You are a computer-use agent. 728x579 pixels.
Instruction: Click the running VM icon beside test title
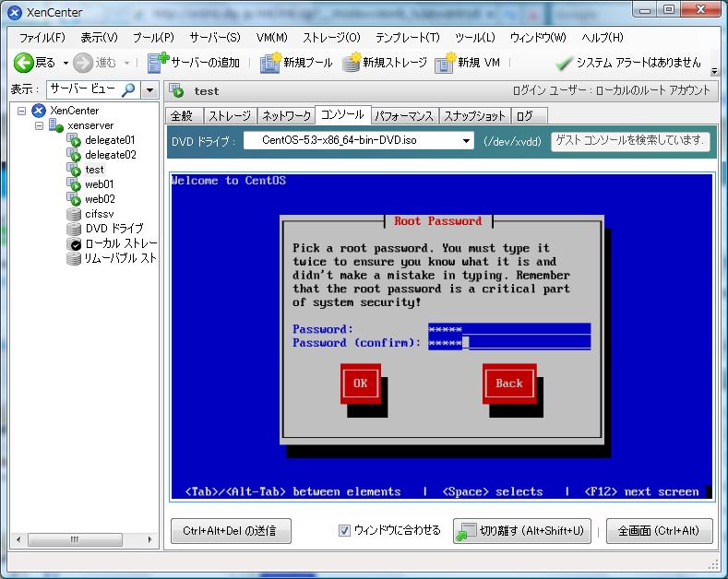click(176, 90)
